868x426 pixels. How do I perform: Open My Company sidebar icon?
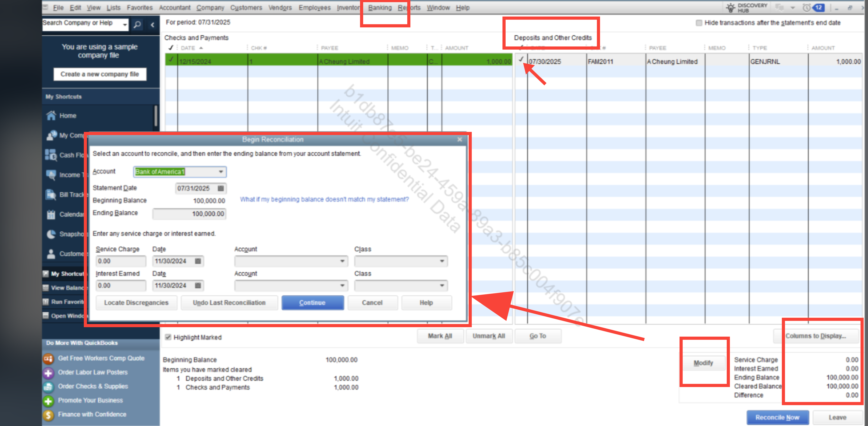(51, 135)
